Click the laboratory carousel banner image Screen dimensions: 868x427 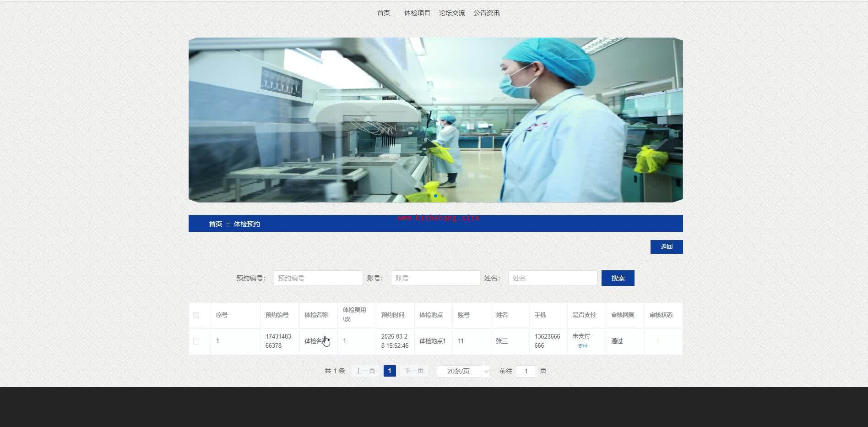tap(436, 120)
